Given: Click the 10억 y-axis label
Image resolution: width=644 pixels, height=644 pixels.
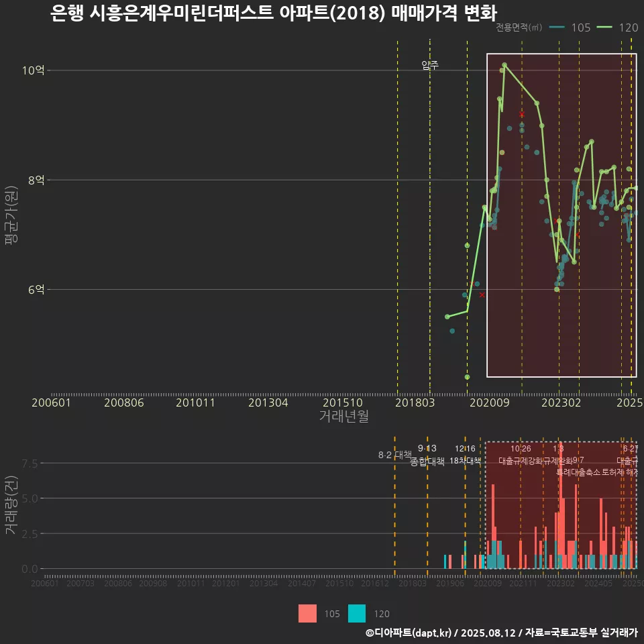Looking at the screenshot, I should (34, 70).
